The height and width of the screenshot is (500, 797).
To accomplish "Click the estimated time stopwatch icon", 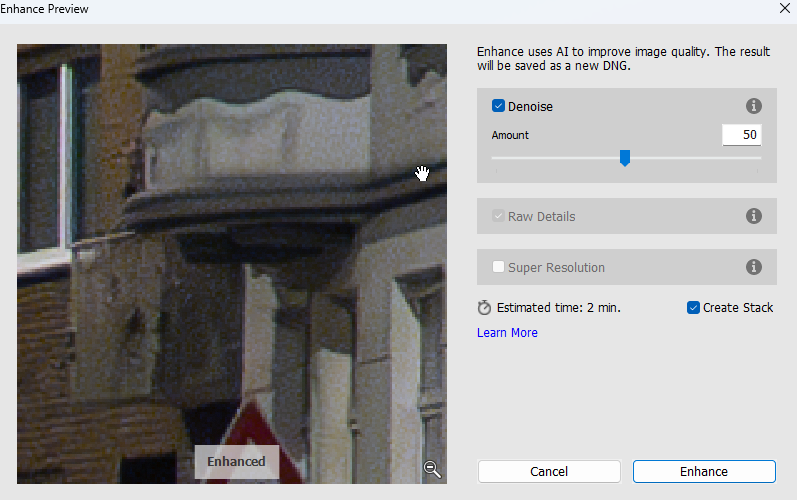I will point(484,307).
